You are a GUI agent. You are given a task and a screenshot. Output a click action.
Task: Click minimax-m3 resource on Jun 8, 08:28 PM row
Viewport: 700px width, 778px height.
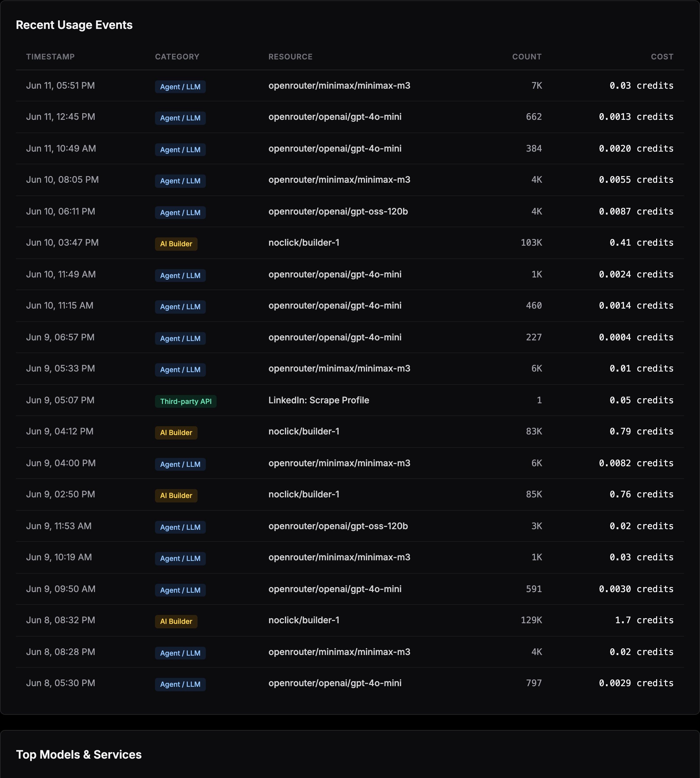(x=339, y=652)
